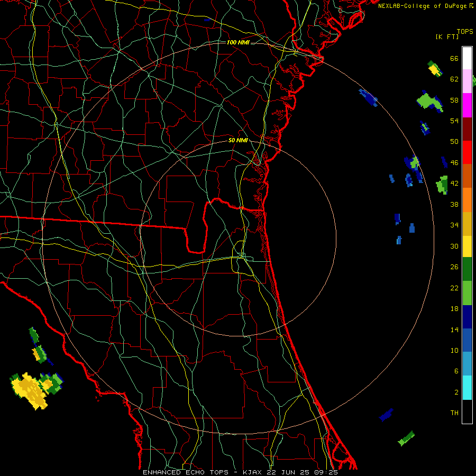Click the magenta swatch near 58
The width and height of the screenshot is (476, 476).
467,105
